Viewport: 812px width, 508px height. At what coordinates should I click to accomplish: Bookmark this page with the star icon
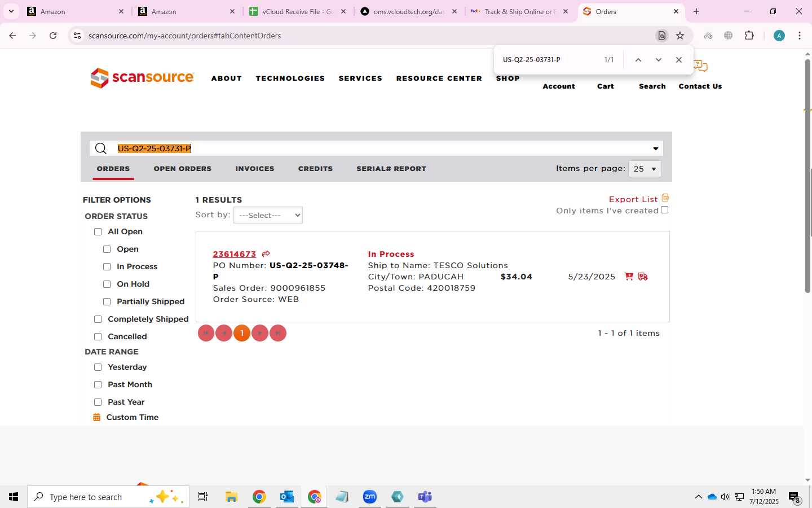[680, 36]
